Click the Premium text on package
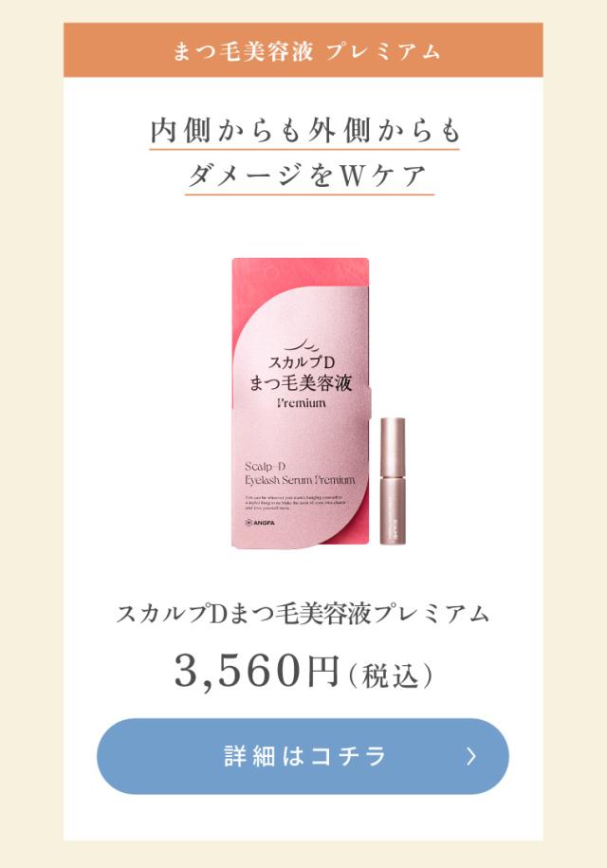 [302, 402]
